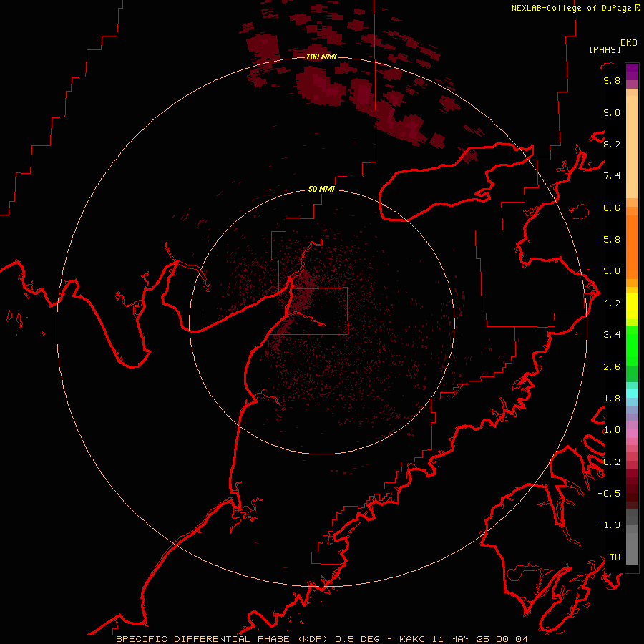The width and height of the screenshot is (644, 644).
Task: Click the 2.6 value on color scale
Action: point(612,367)
